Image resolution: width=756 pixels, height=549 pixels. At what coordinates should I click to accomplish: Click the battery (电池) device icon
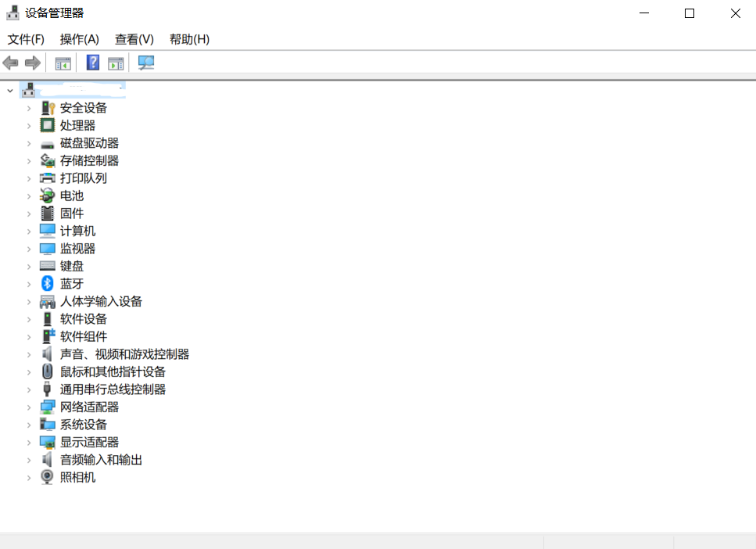[x=48, y=196]
